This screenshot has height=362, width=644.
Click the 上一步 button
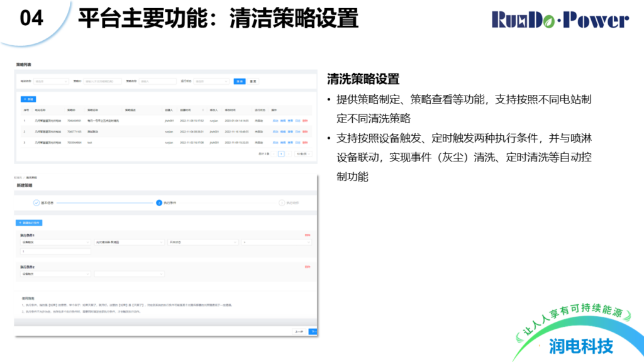pos(299,332)
